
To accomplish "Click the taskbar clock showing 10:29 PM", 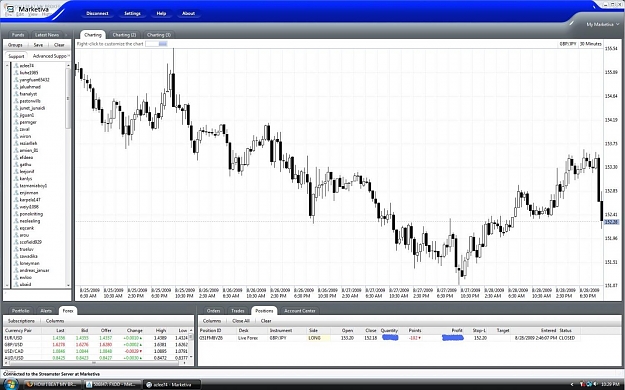I will click(x=610, y=384).
